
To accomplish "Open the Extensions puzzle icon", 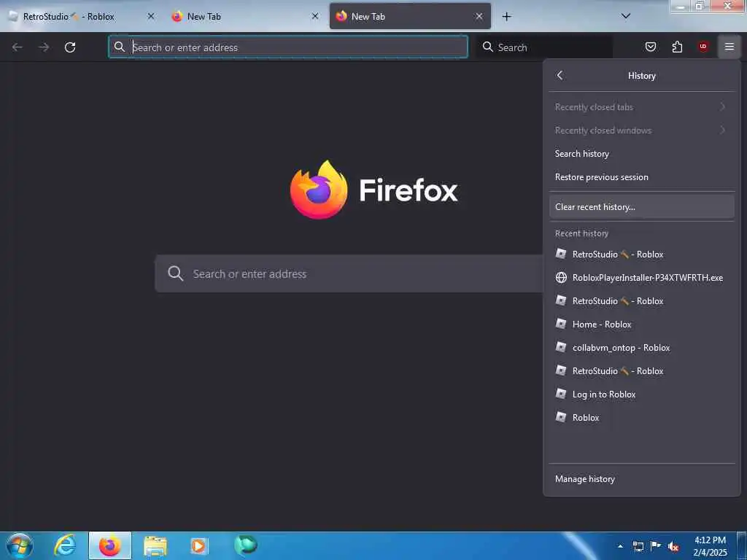I will point(677,47).
